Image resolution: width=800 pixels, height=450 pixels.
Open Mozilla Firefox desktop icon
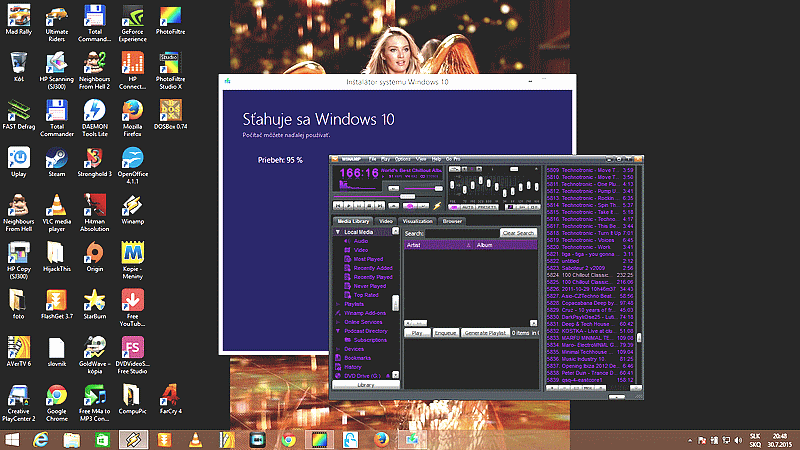[x=132, y=118]
